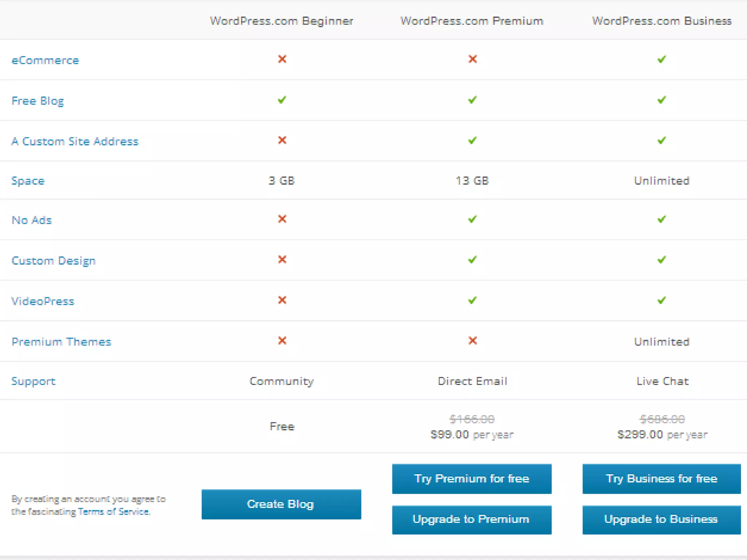747x560 pixels.
Task: Click the Custom Design feature link
Action: click(x=54, y=261)
